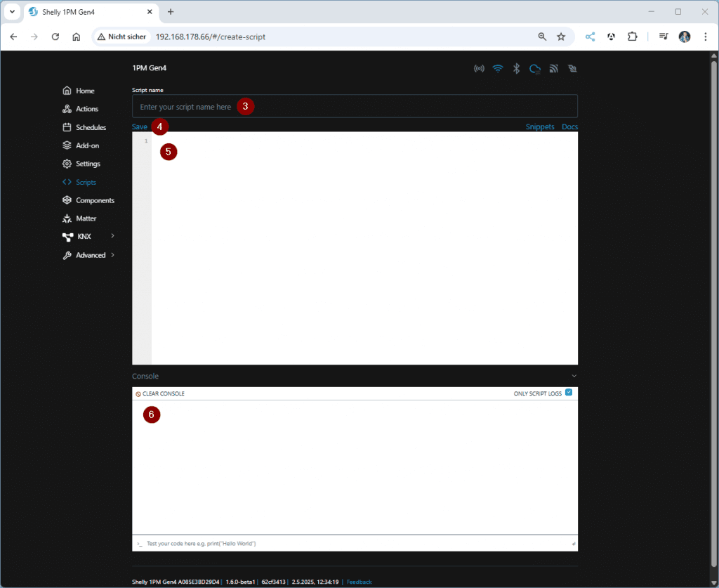Click the Add-on layers icon

click(x=66, y=145)
